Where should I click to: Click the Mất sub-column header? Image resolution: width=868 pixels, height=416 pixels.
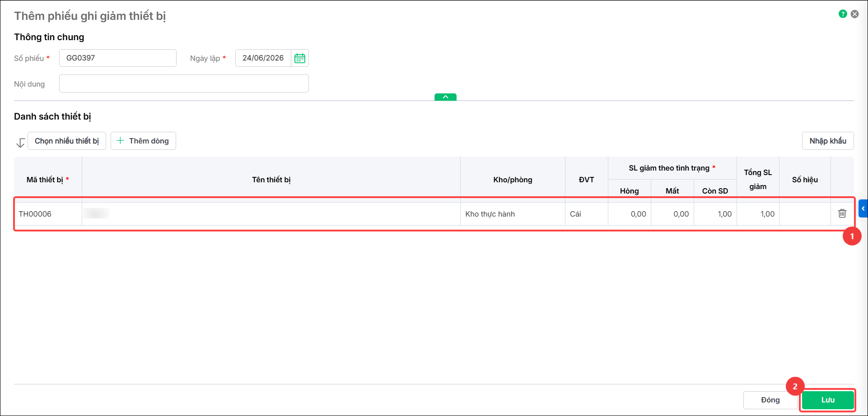point(672,190)
